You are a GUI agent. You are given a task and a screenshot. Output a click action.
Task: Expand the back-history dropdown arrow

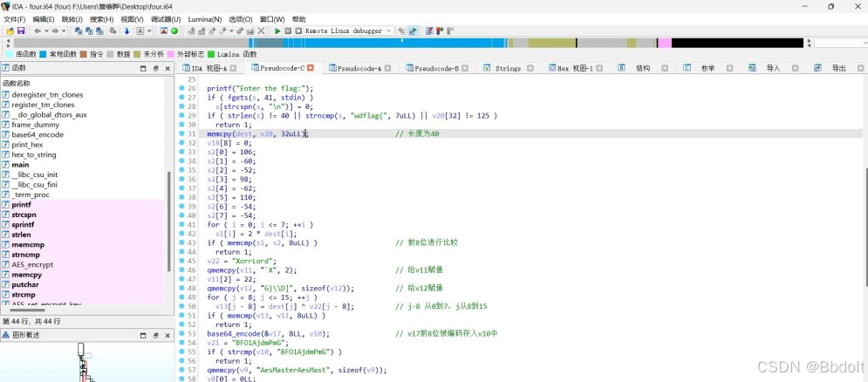[x=46, y=31]
